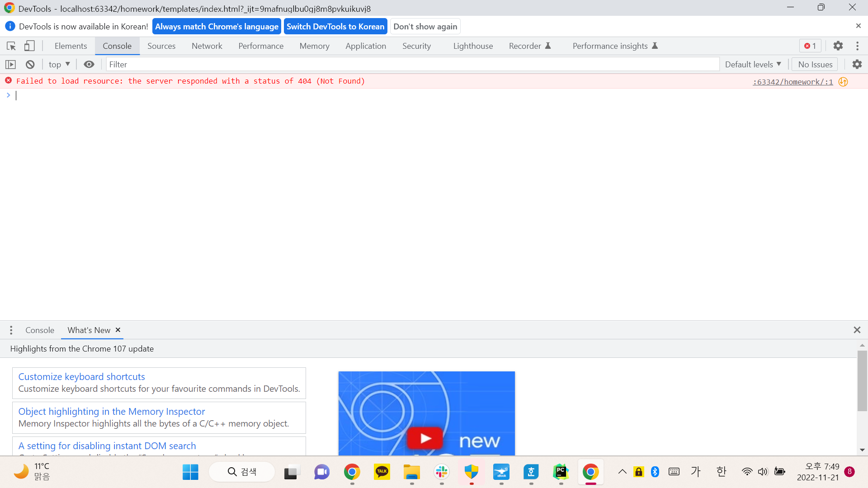Click Switch DevTools to Korean button

[x=335, y=26]
